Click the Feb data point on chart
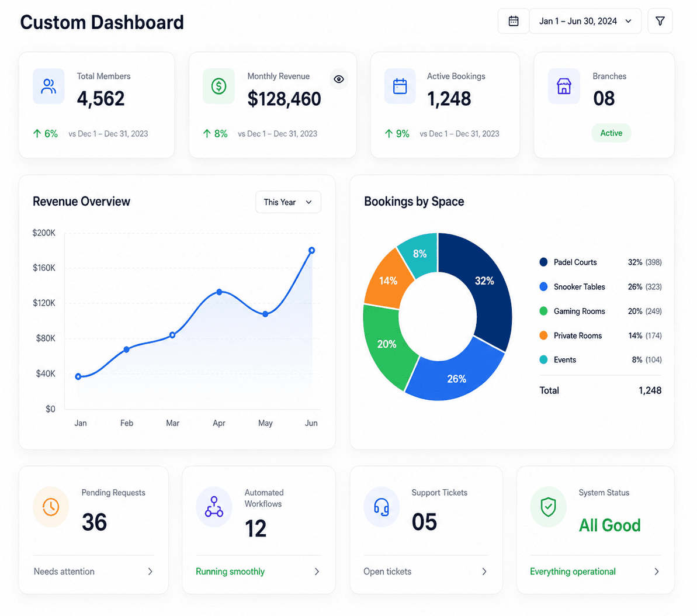The height and width of the screenshot is (616, 697). 127,349
